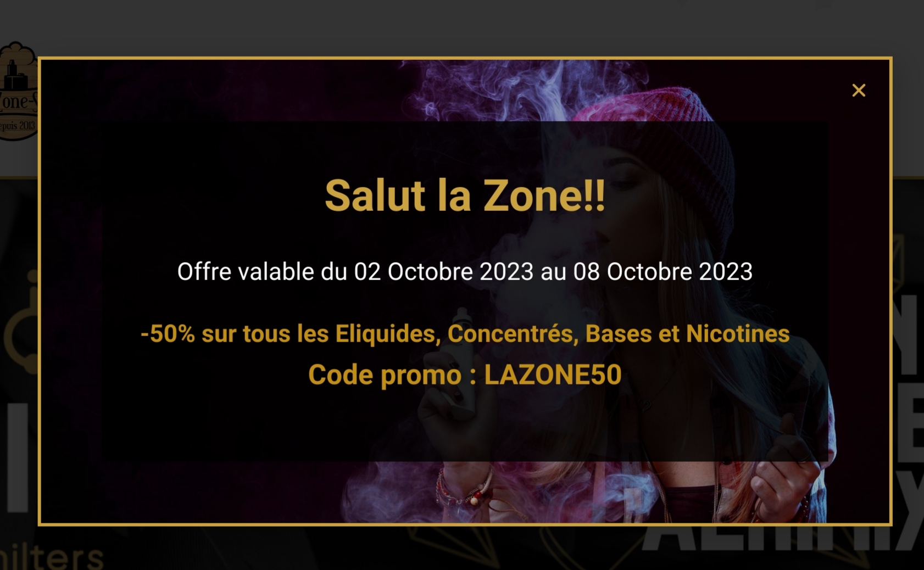The width and height of the screenshot is (924, 570).
Task: Click 'depuis 2013' on the partially hidden logo
Action: (x=18, y=126)
